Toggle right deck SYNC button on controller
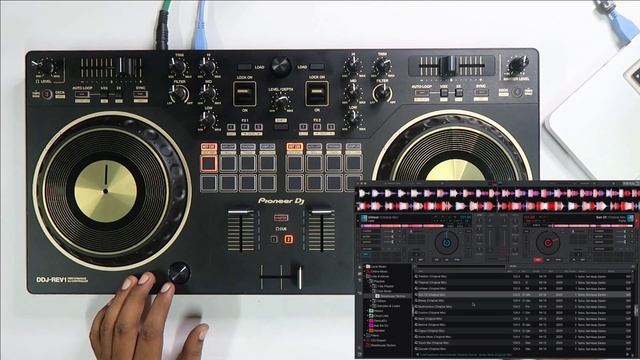 click(x=481, y=92)
